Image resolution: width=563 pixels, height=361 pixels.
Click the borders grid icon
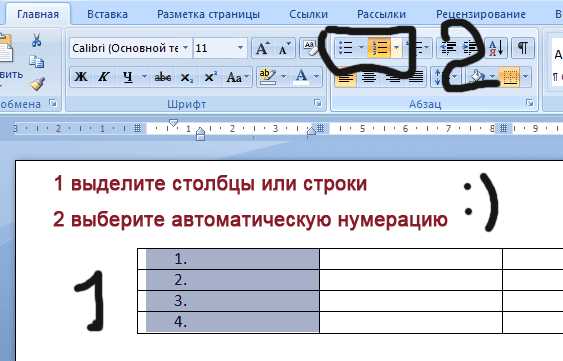tap(510, 76)
